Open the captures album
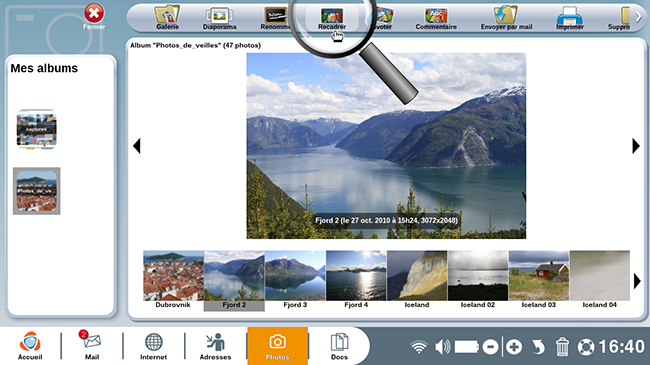The height and width of the screenshot is (365, 650). coord(36,129)
